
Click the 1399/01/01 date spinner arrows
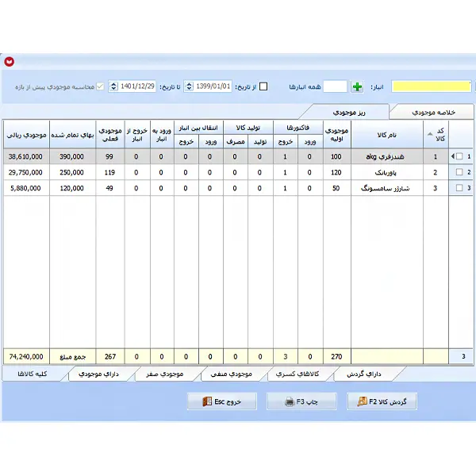(x=189, y=86)
